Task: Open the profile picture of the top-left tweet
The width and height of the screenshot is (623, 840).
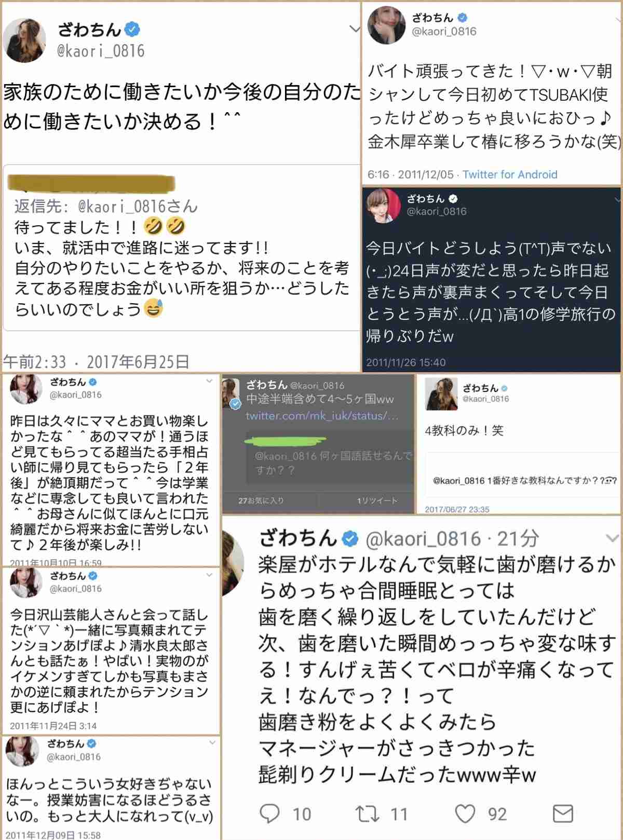Action: point(24,40)
